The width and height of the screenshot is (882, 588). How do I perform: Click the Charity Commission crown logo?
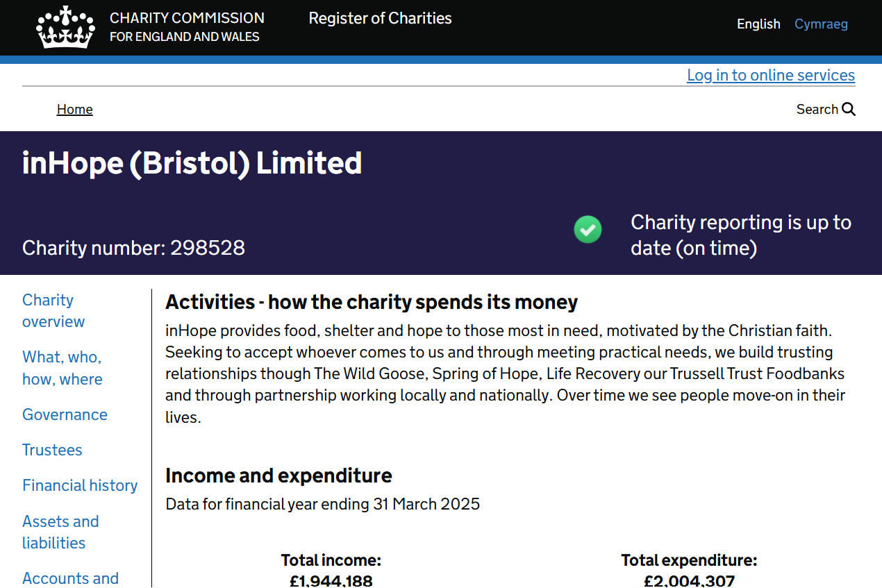[x=65, y=27]
